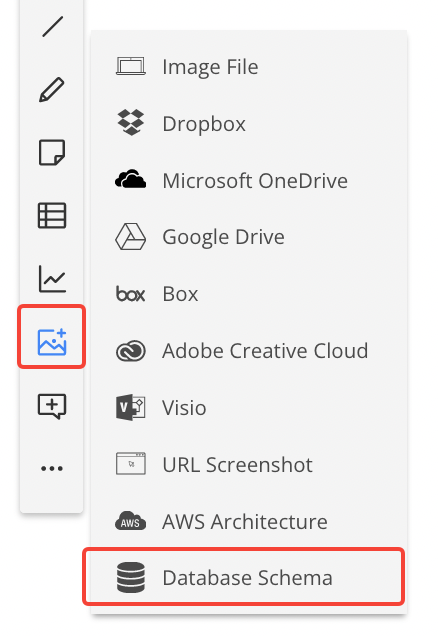Add a Comment using toolbar
Screen dimensions: 438x636
point(52,406)
